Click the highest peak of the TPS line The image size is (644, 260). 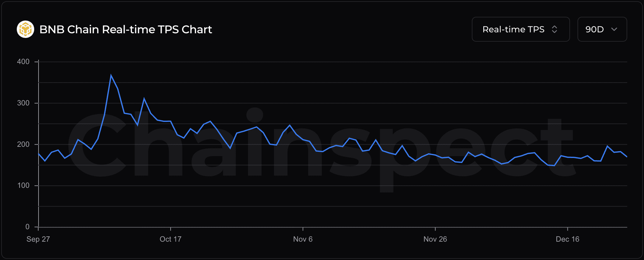[x=111, y=75]
